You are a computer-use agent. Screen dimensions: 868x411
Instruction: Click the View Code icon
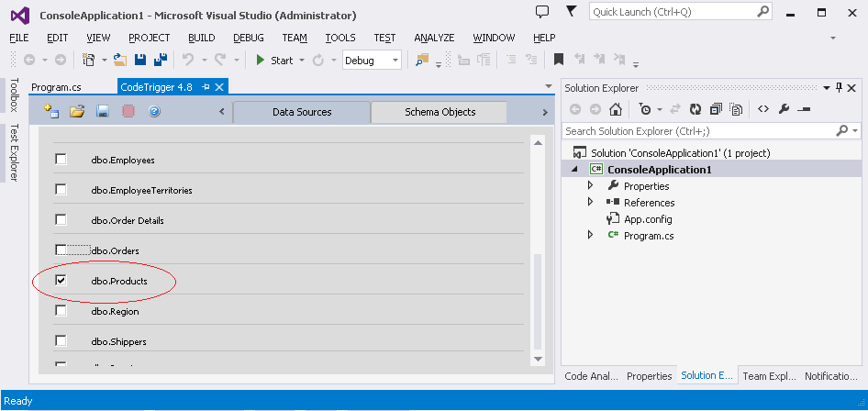762,109
